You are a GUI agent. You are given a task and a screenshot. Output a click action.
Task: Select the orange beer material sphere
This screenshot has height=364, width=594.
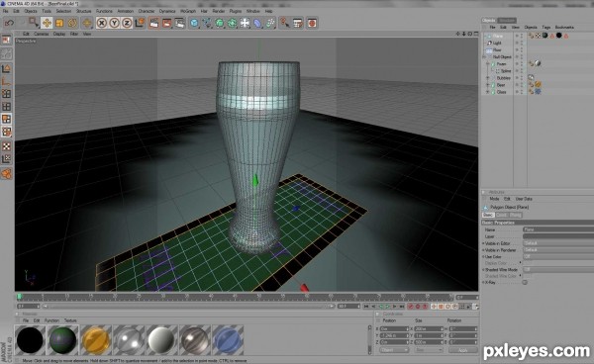tap(96, 340)
